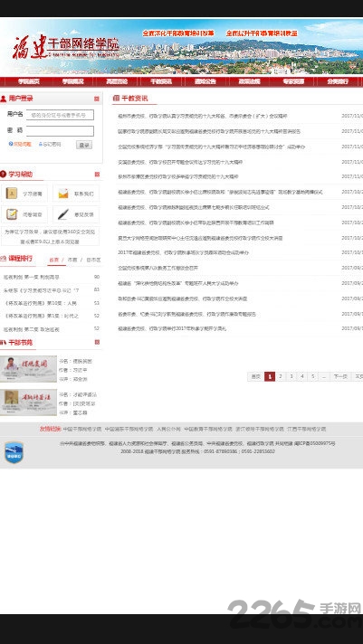Open 分类排行 in navigation bar
This screenshot has height=644, width=363.
pyautogui.click(x=338, y=81)
